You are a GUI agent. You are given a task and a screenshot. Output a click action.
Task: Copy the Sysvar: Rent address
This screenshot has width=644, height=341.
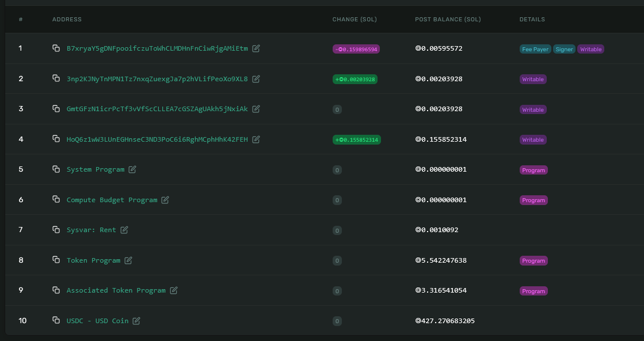pyautogui.click(x=56, y=230)
